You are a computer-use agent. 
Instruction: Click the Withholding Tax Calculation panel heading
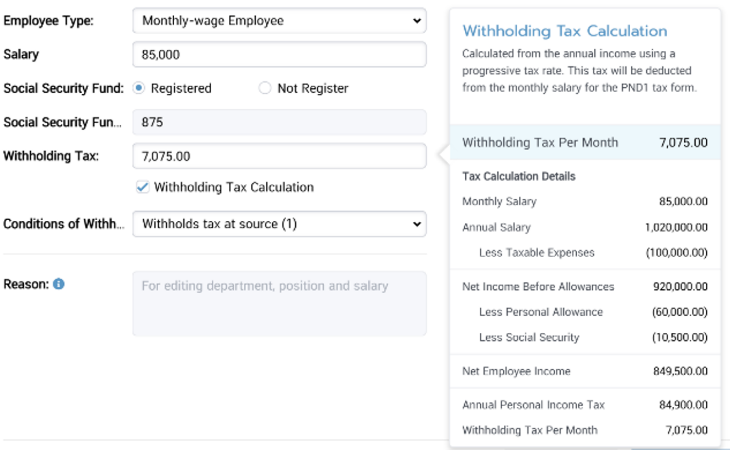pos(564,31)
